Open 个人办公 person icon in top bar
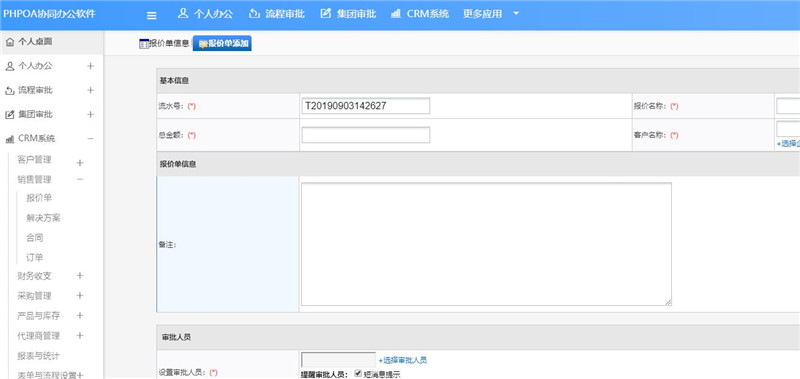 pyautogui.click(x=183, y=14)
